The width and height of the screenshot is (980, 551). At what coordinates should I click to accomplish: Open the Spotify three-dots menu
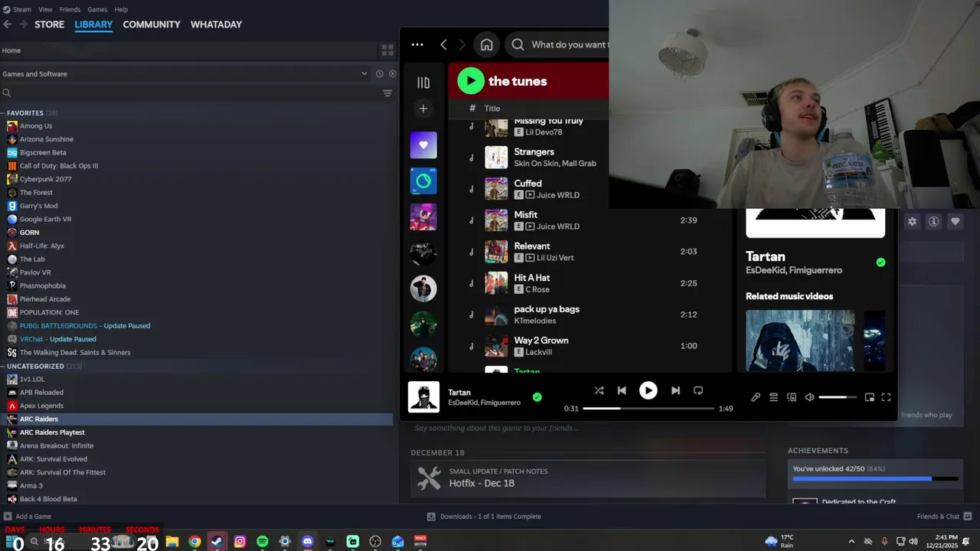coord(417,44)
